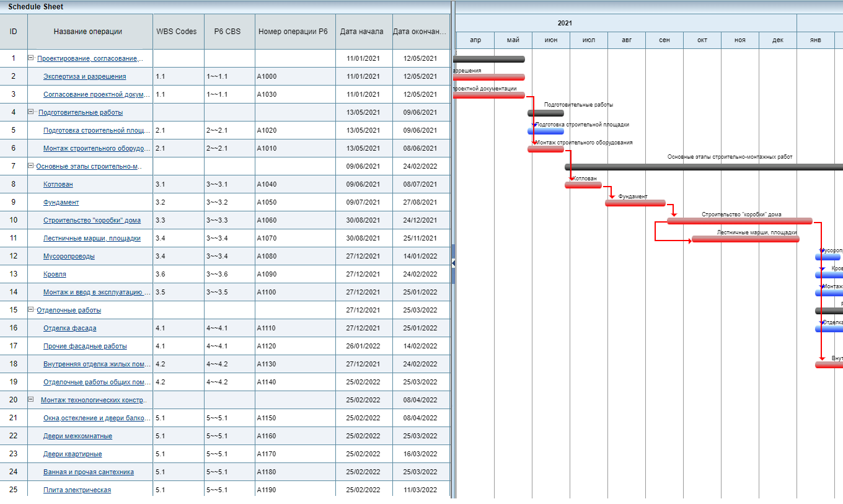Image resolution: width=843 pixels, height=504 pixels.
Task: Click the splitter arrow between table and chart
Action: [453, 263]
